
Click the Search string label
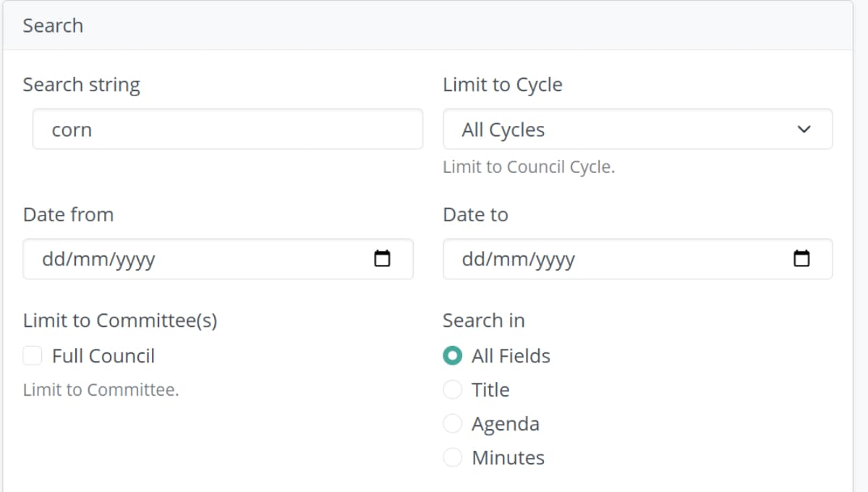point(82,84)
